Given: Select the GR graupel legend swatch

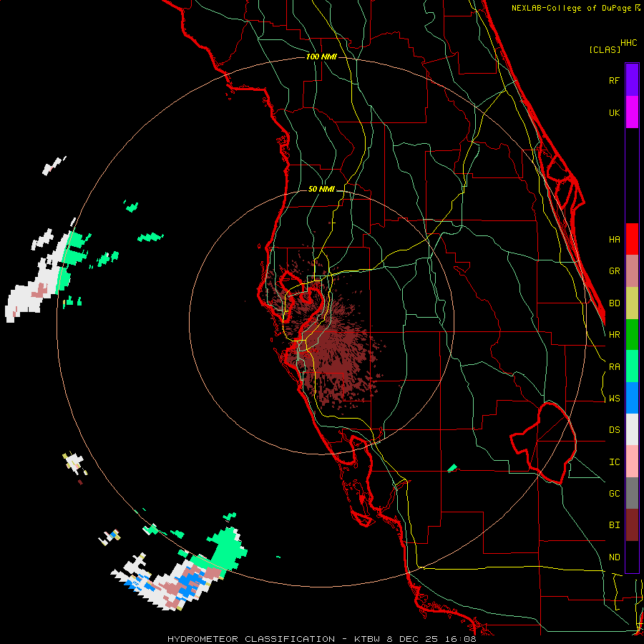Looking at the screenshot, I should [x=632, y=271].
